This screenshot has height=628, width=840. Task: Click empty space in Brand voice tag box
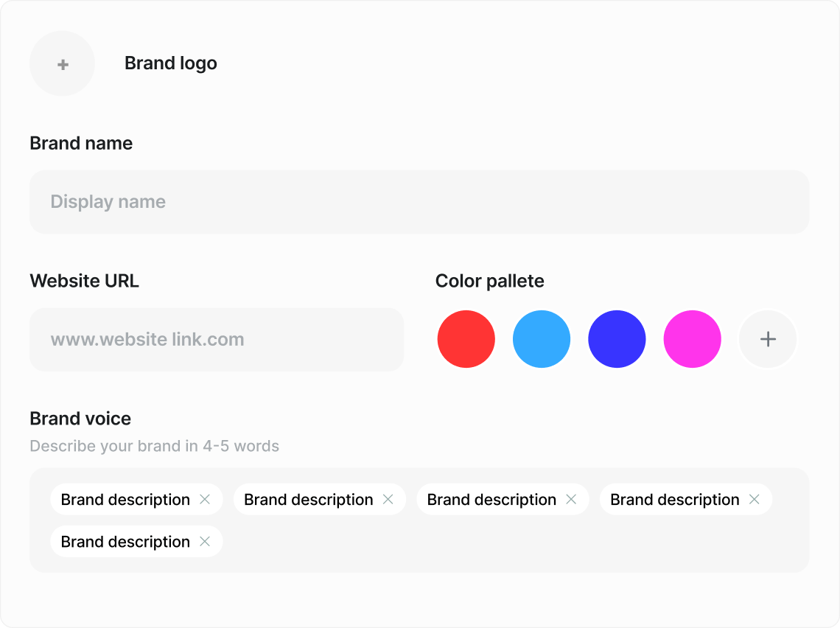click(x=516, y=544)
